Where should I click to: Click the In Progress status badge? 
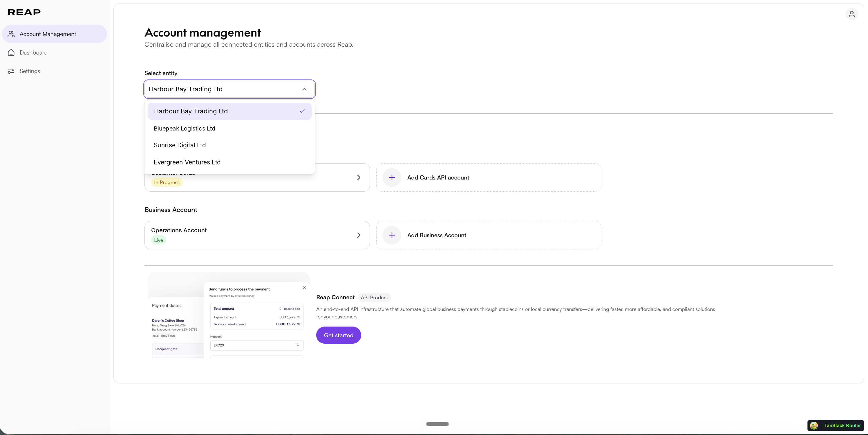167,182
